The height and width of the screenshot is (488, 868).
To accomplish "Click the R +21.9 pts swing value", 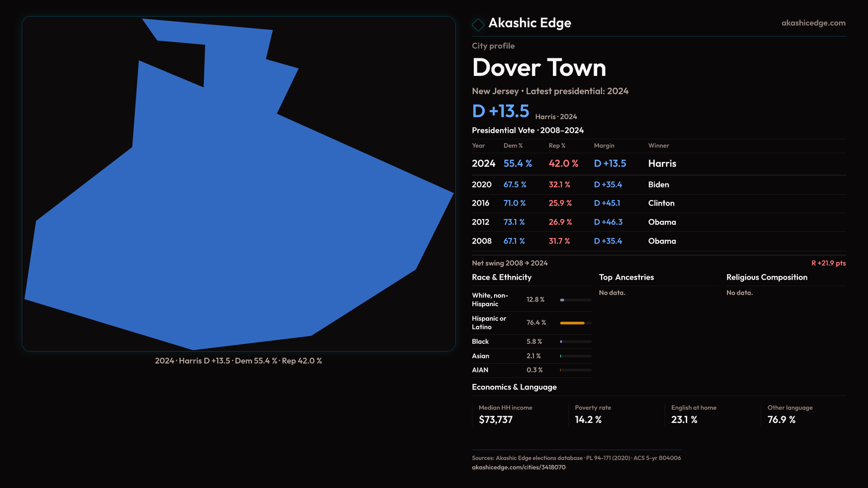I will pyautogui.click(x=828, y=263).
